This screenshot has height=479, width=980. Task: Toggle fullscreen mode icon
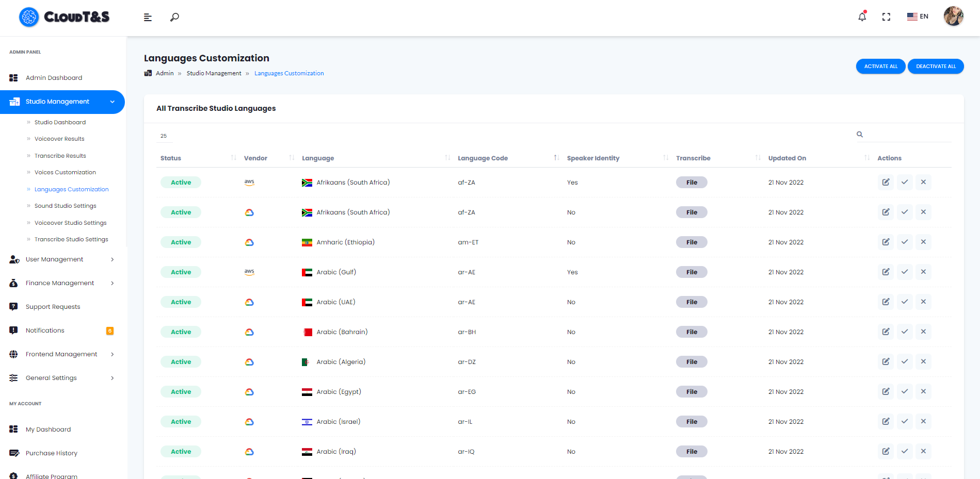[886, 17]
